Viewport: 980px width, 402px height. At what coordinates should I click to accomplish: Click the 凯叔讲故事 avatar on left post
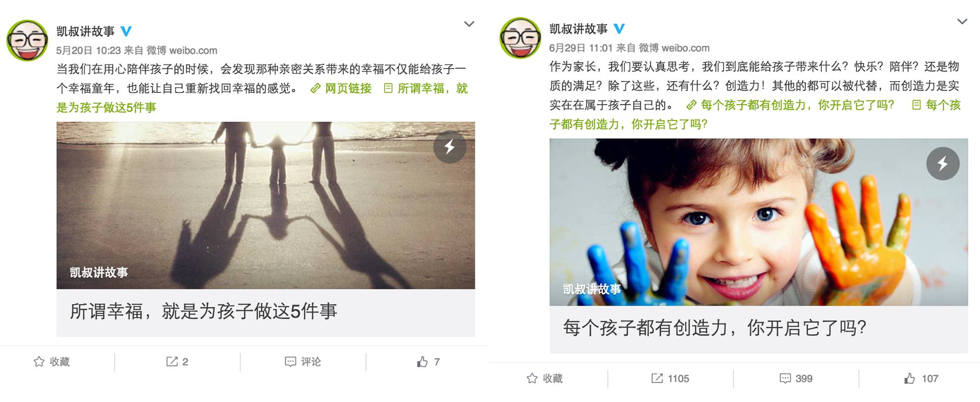click(x=28, y=40)
